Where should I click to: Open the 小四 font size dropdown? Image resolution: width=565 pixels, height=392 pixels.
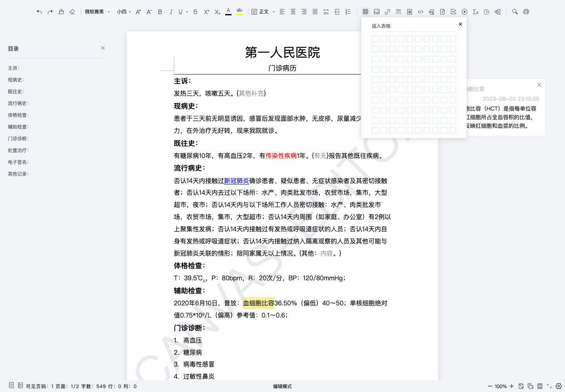pyautogui.click(x=124, y=12)
